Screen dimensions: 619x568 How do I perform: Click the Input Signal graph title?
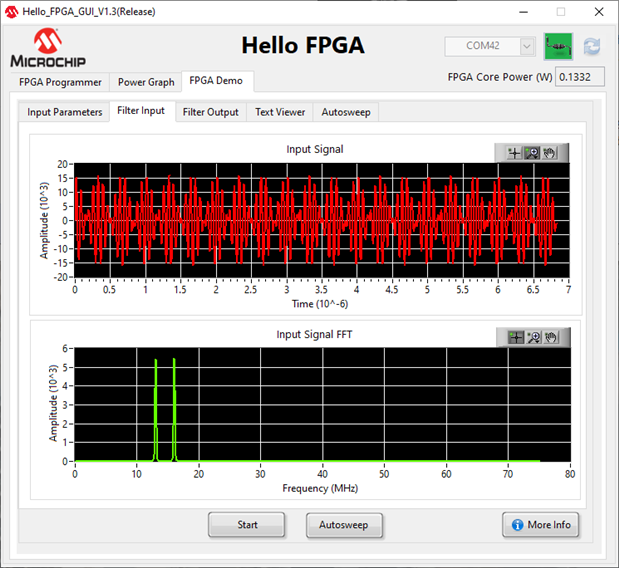315,150
